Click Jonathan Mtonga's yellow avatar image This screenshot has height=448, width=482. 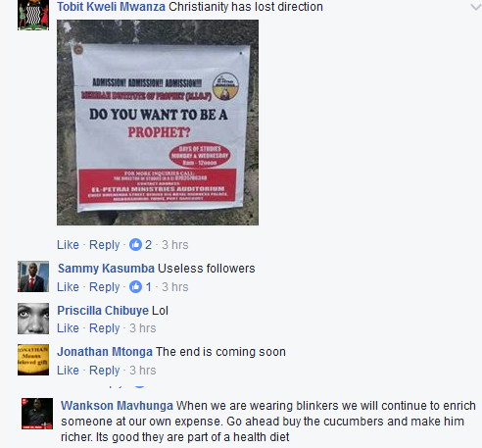33,360
